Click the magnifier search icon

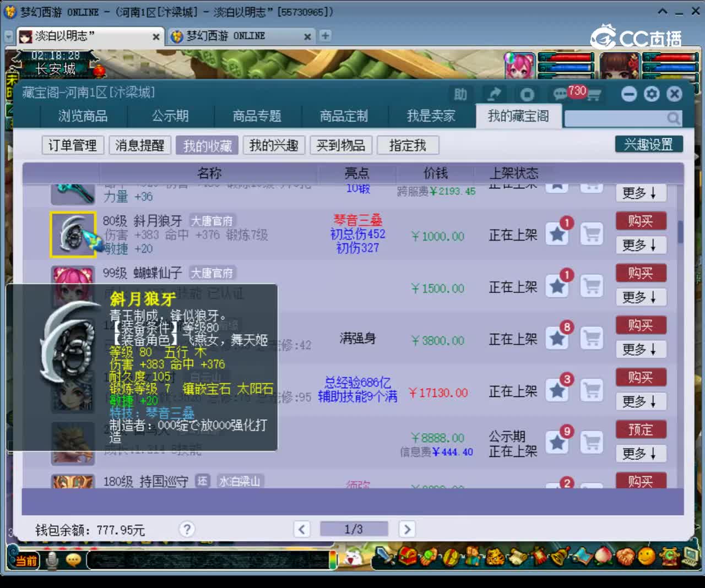[x=673, y=118]
